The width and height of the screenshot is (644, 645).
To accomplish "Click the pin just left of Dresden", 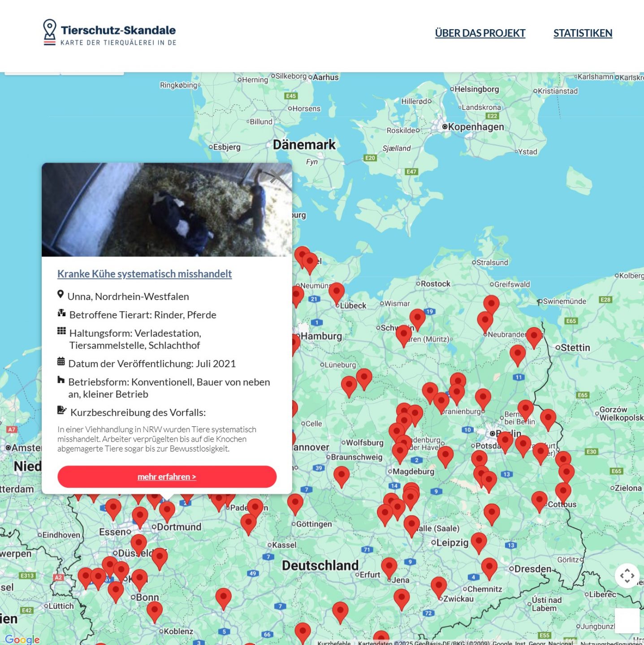I will coord(489,566).
